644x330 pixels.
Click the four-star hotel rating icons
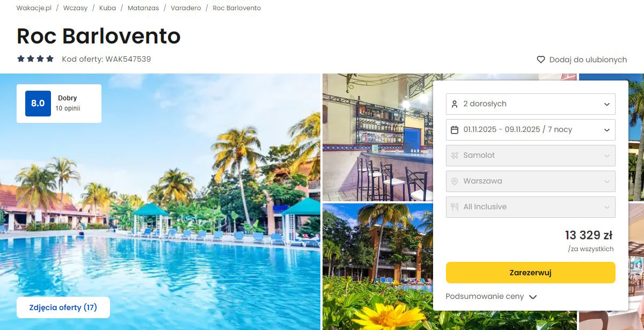(35, 59)
